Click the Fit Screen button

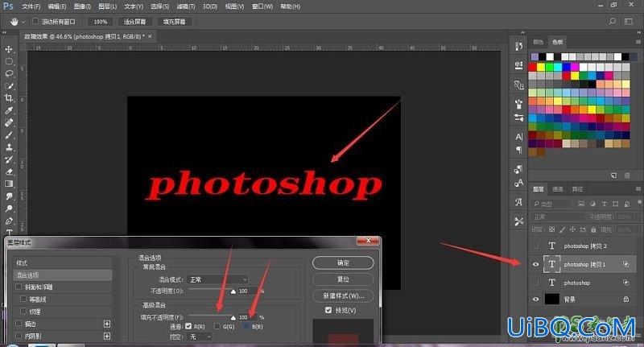click(x=134, y=22)
